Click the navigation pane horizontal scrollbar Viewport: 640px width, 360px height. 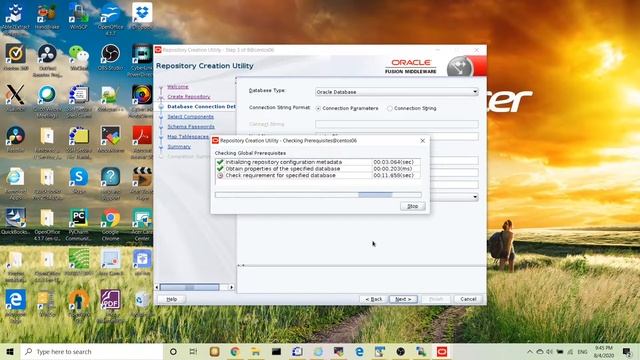click(x=194, y=287)
